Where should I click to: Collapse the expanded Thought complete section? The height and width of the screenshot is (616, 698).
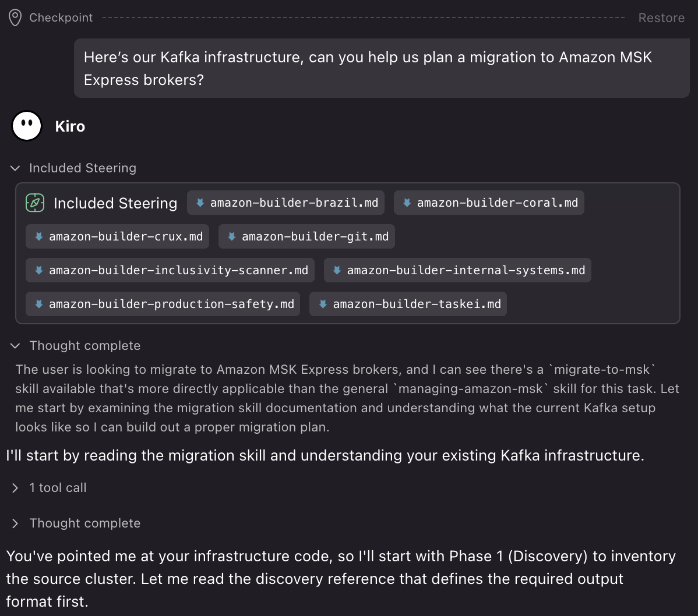(15, 346)
